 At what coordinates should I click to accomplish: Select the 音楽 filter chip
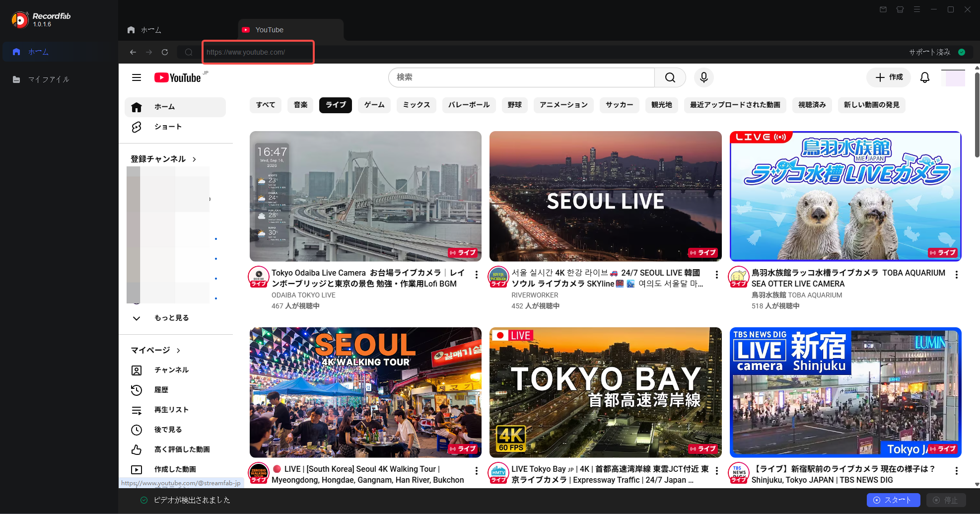pyautogui.click(x=300, y=105)
